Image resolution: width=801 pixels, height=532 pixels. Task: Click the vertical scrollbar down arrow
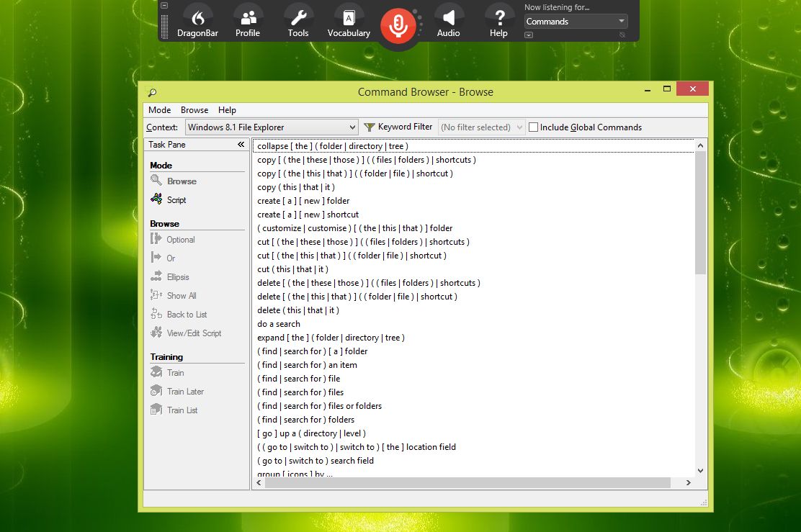click(700, 471)
